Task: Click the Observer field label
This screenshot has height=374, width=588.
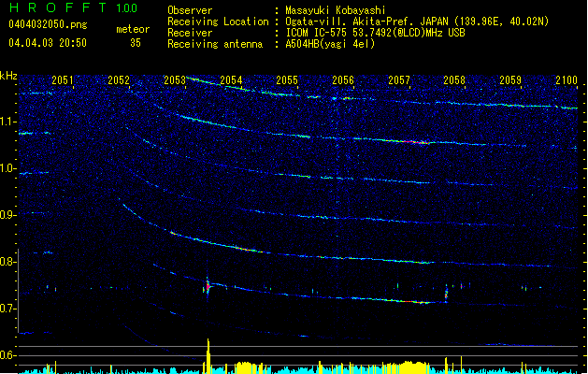Action: point(190,10)
